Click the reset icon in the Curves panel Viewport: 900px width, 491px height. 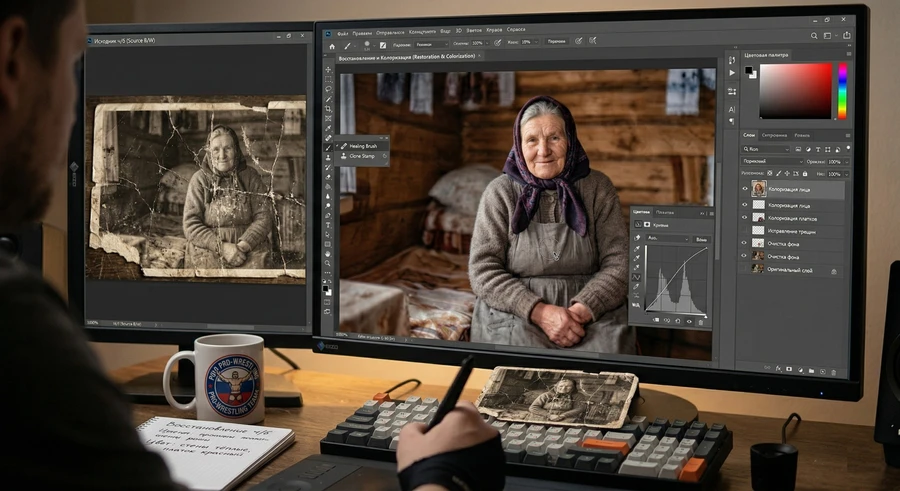coord(678,320)
